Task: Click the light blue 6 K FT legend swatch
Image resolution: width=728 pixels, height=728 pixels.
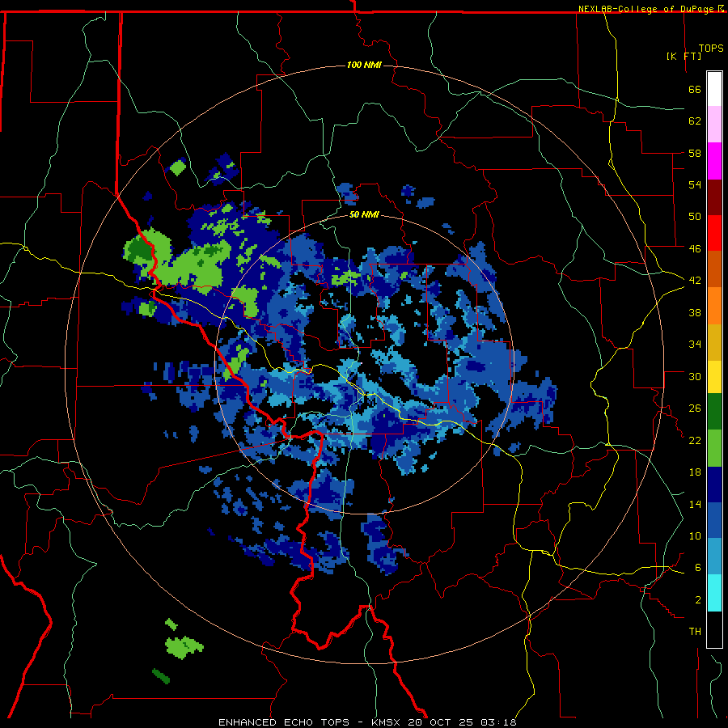Action: pyautogui.click(x=714, y=557)
